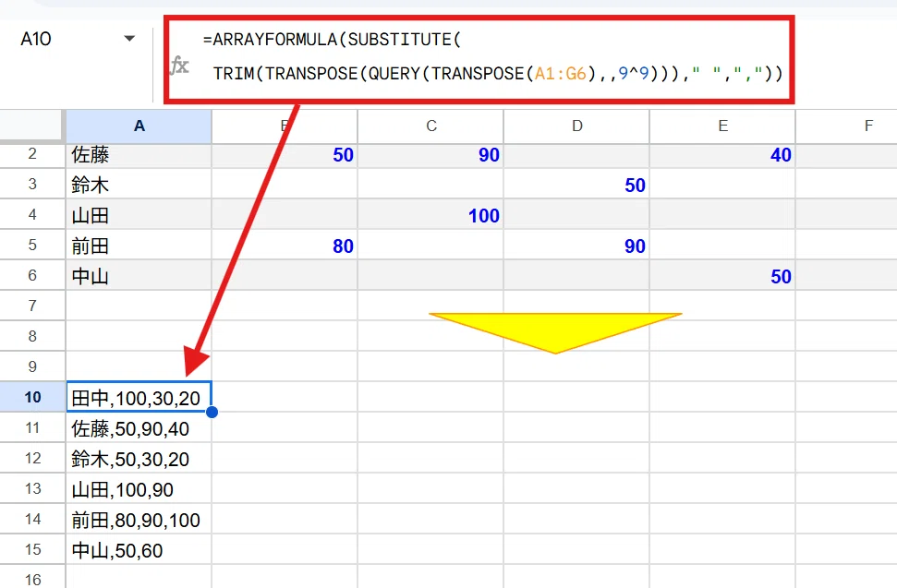The width and height of the screenshot is (897, 588).
Task: Select column D header
Action: pos(576,126)
